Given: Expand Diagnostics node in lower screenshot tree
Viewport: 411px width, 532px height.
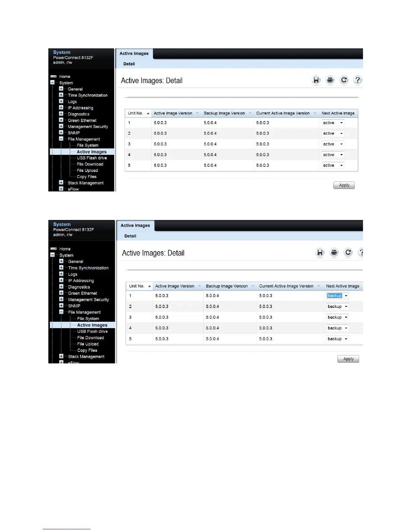Looking at the screenshot, I should point(61,286).
